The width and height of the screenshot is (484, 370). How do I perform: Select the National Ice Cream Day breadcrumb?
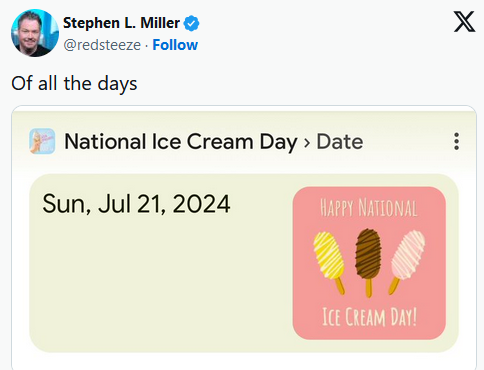(181, 142)
